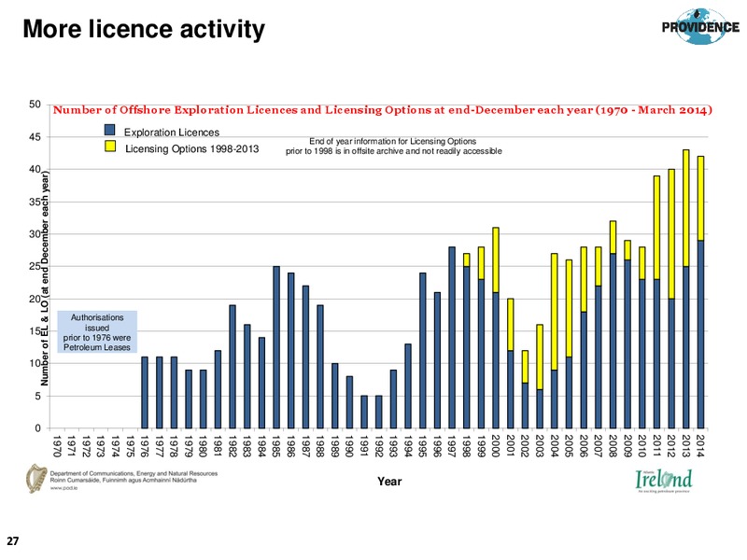
Task: Click the slide number 27
Action: 13,541
